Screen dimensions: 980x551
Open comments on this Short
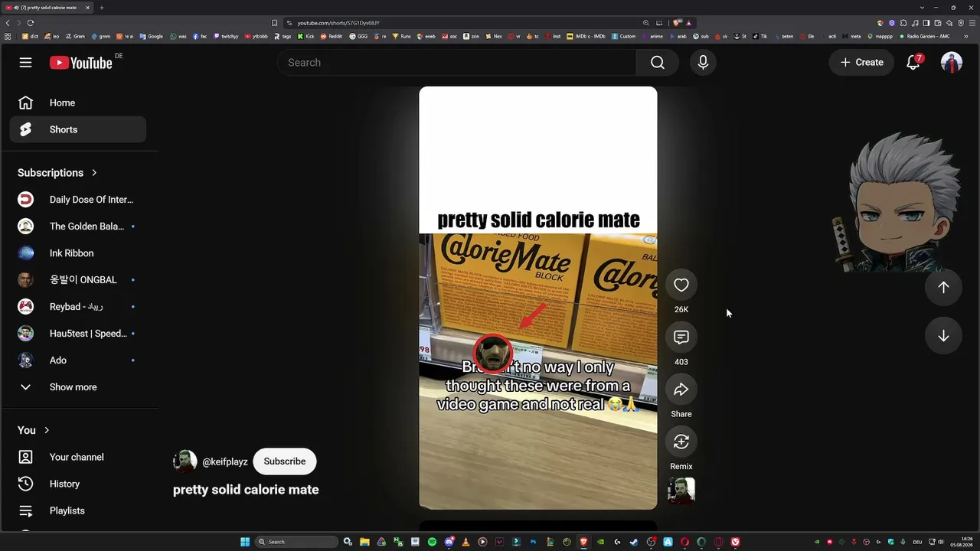point(681,337)
